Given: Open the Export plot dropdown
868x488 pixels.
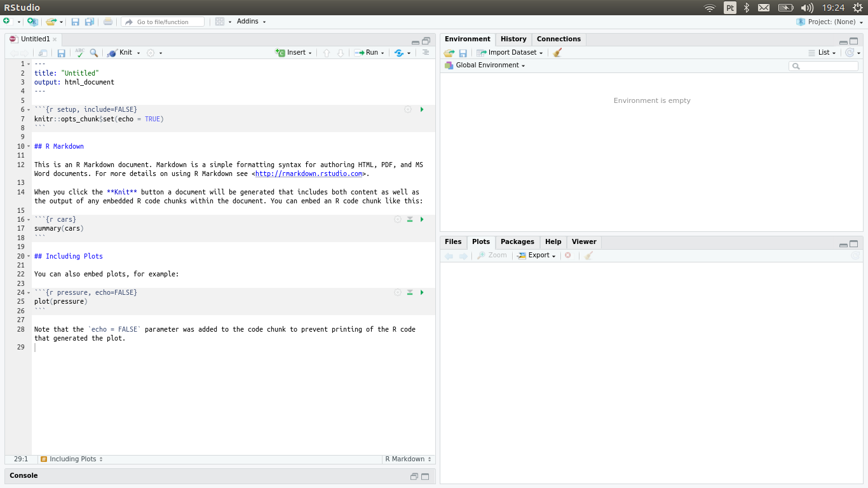Looking at the screenshot, I should coord(537,255).
